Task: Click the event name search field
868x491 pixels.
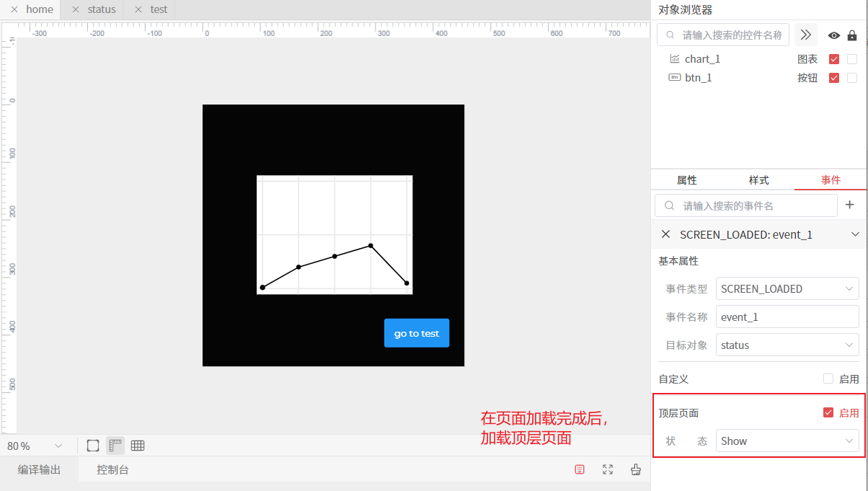Action: 746,205
